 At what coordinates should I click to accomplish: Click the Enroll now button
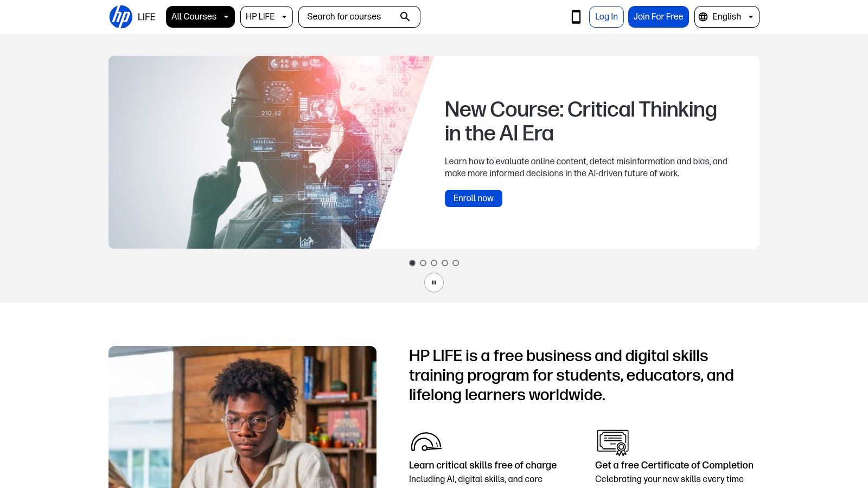(474, 198)
